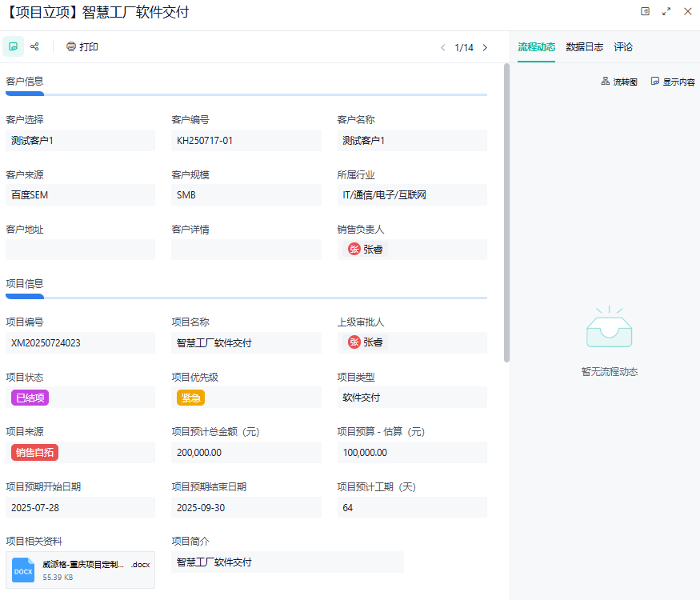Select the edit/note icon at top left
700x600 pixels.
click(x=13, y=46)
